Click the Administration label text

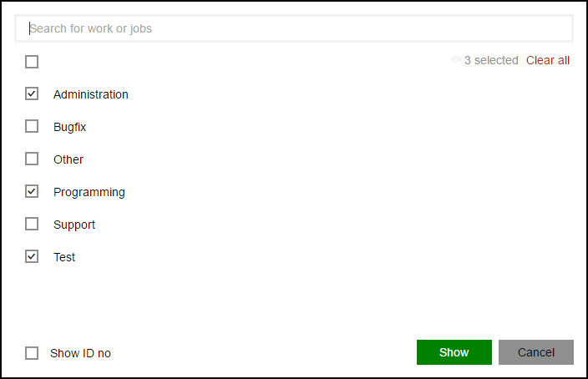(x=91, y=94)
